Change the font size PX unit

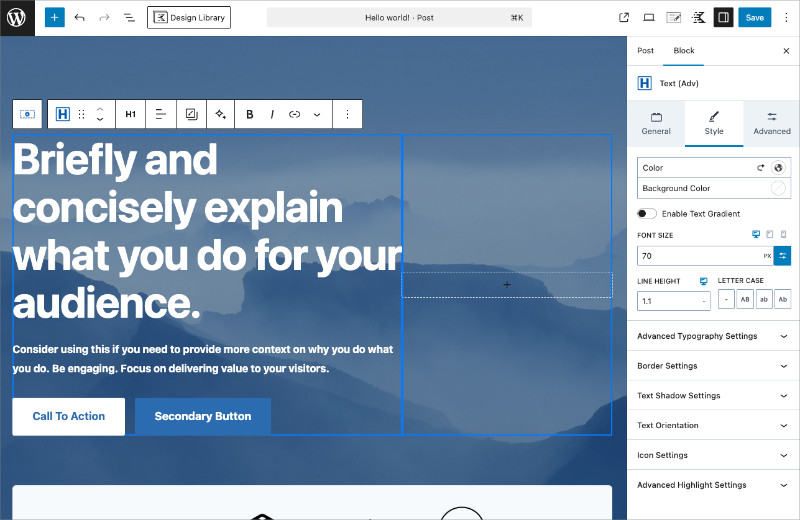[767, 256]
